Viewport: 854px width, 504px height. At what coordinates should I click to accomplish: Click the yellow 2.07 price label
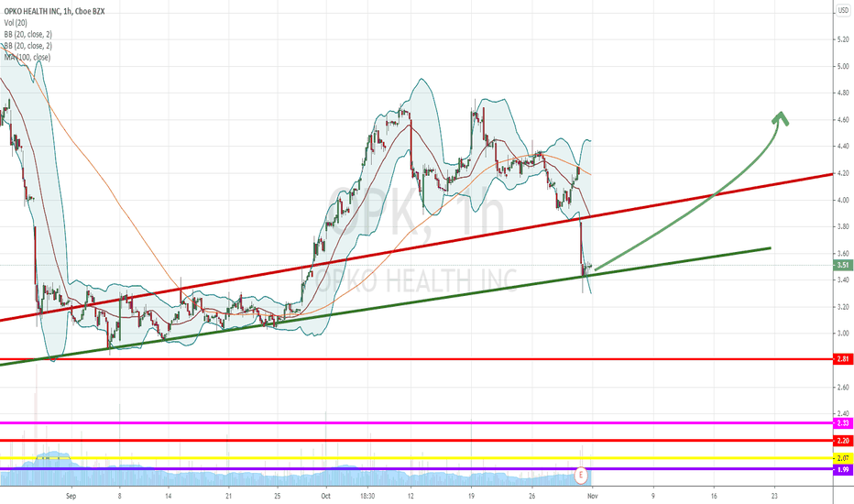pos(843,458)
